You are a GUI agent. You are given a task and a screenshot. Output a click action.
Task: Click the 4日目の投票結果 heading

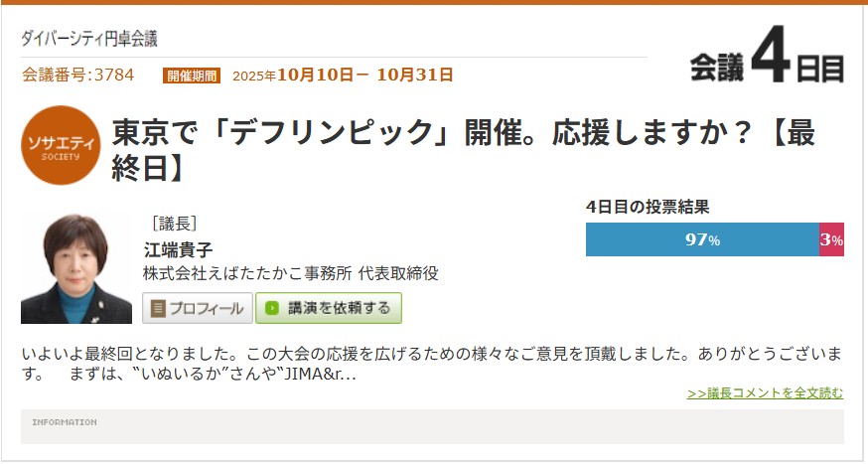648,207
